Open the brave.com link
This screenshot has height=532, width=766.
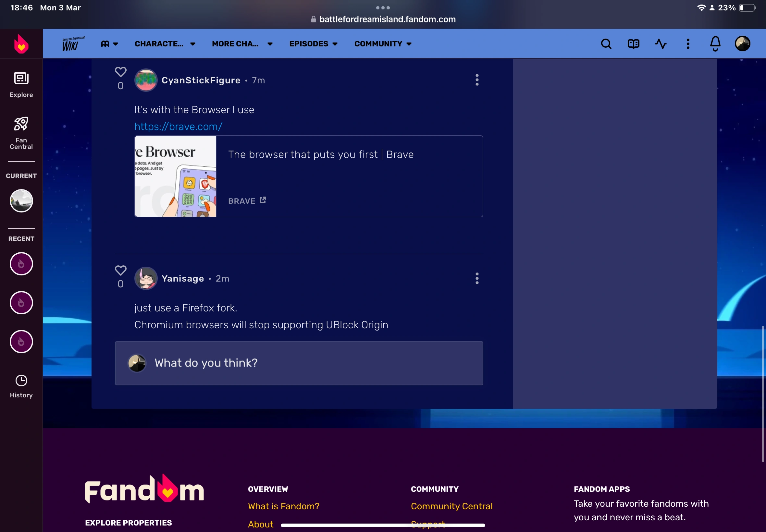pyautogui.click(x=178, y=126)
